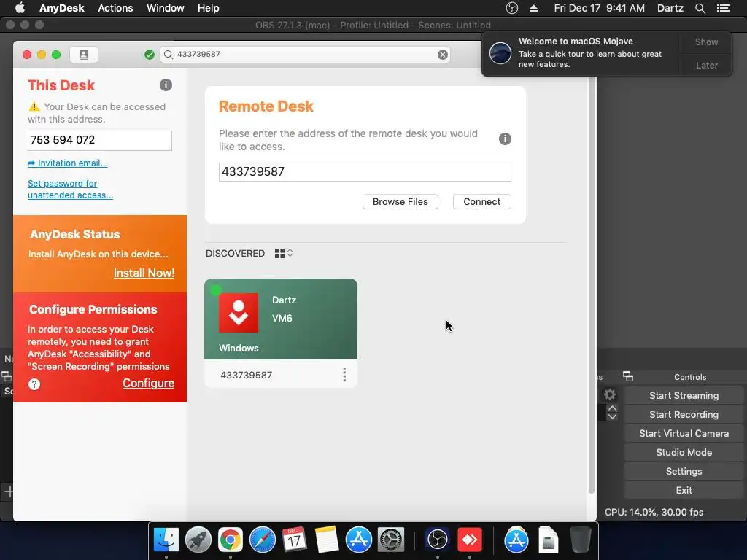Screen dimensions: 747x560
Task: Open Notes from the Dock
Action: click(326, 540)
